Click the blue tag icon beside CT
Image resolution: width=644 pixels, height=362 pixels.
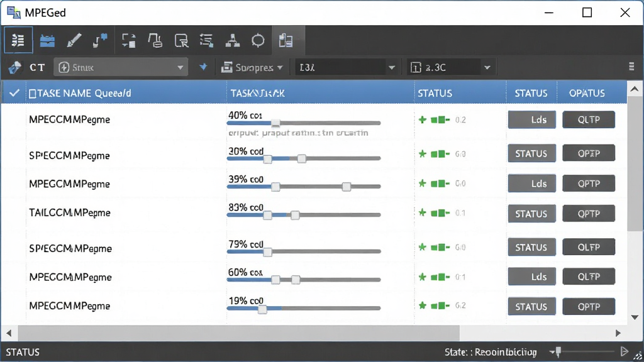pyautogui.click(x=15, y=67)
